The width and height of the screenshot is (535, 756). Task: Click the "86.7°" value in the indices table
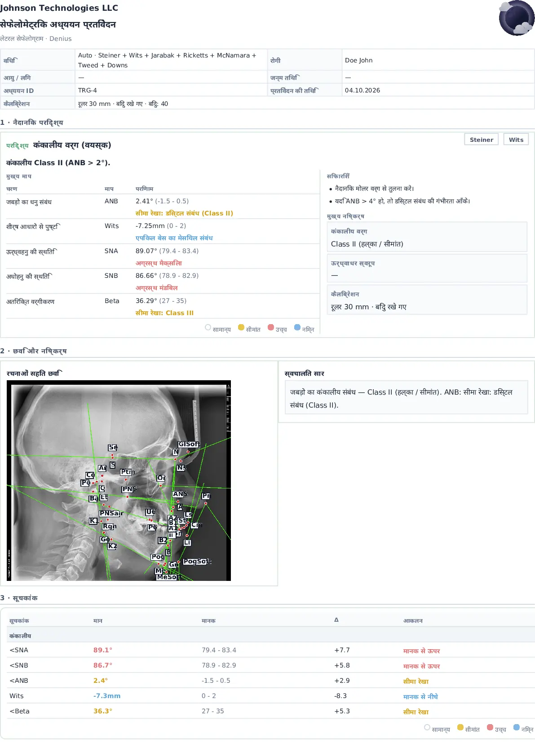(x=103, y=665)
